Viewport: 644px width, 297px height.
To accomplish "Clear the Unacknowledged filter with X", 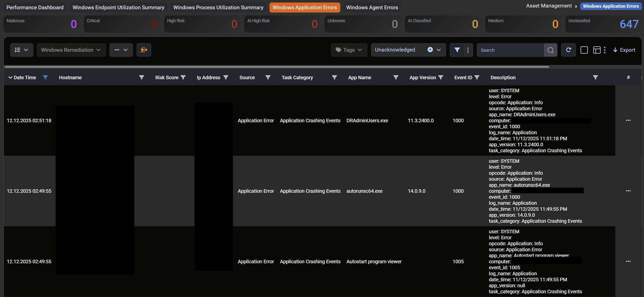I will pyautogui.click(x=430, y=50).
